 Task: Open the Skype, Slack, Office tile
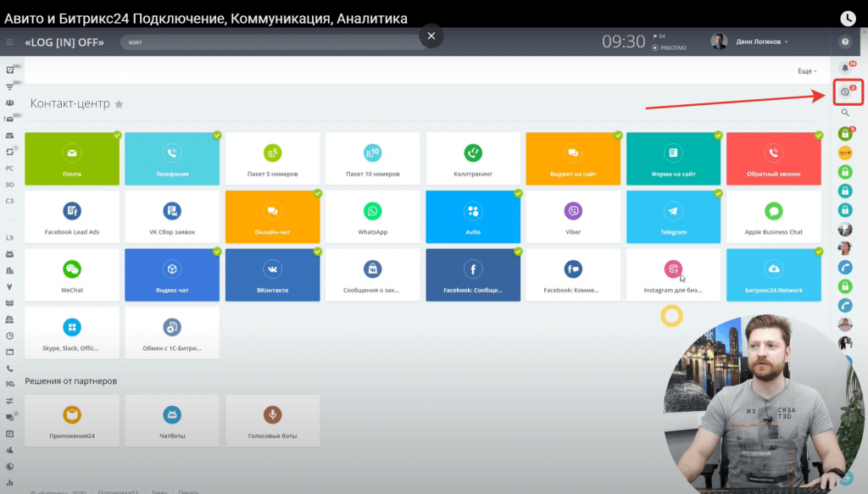pyautogui.click(x=72, y=333)
